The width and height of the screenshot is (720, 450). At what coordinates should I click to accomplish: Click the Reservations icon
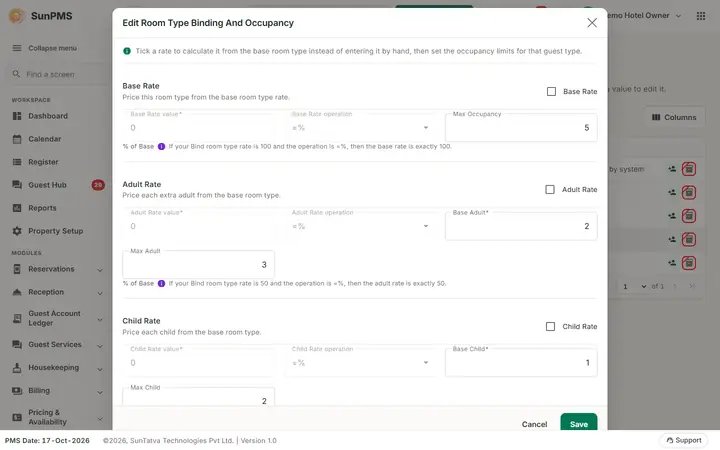point(17,269)
